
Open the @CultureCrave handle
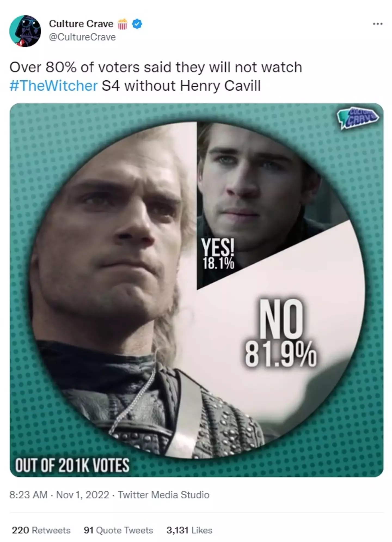click(x=82, y=37)
